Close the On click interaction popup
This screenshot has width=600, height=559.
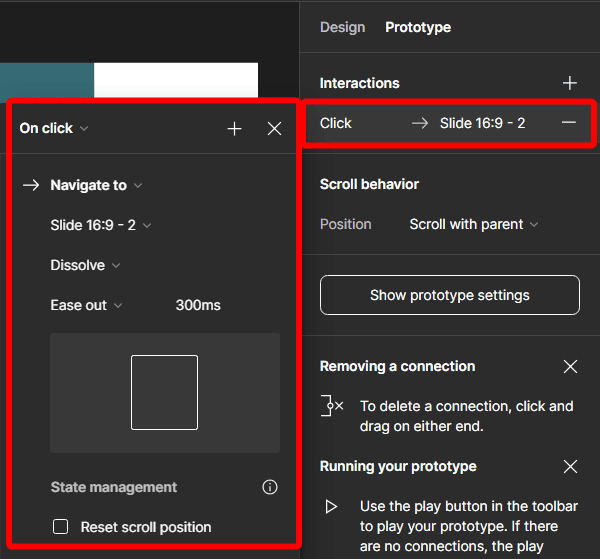(x=275, y=128)
